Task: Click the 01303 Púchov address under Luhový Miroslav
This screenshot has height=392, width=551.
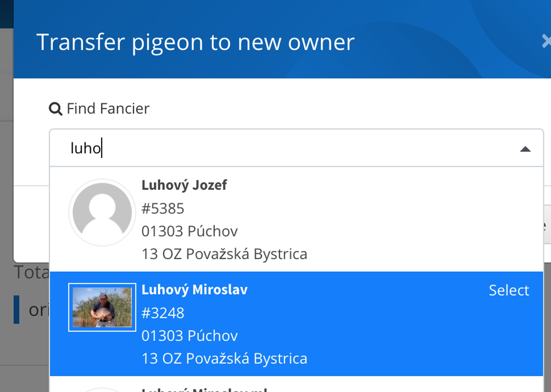Action: click(x=190, y=335)
